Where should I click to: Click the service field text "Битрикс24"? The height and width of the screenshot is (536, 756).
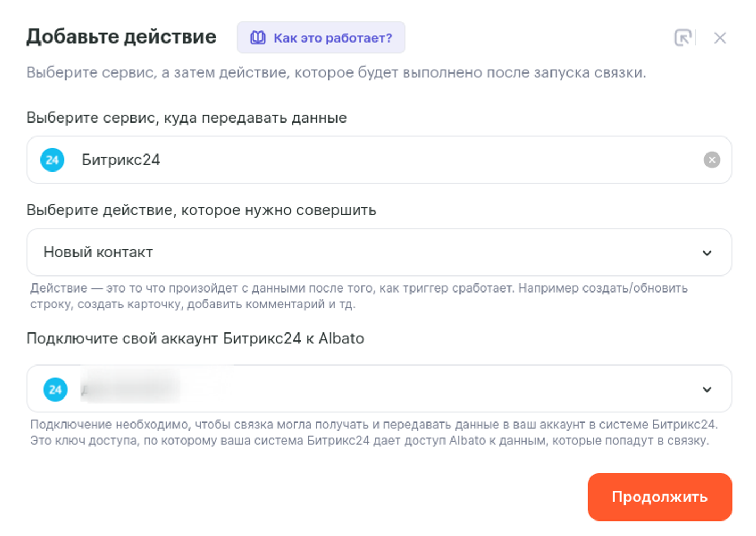[121, 160]
